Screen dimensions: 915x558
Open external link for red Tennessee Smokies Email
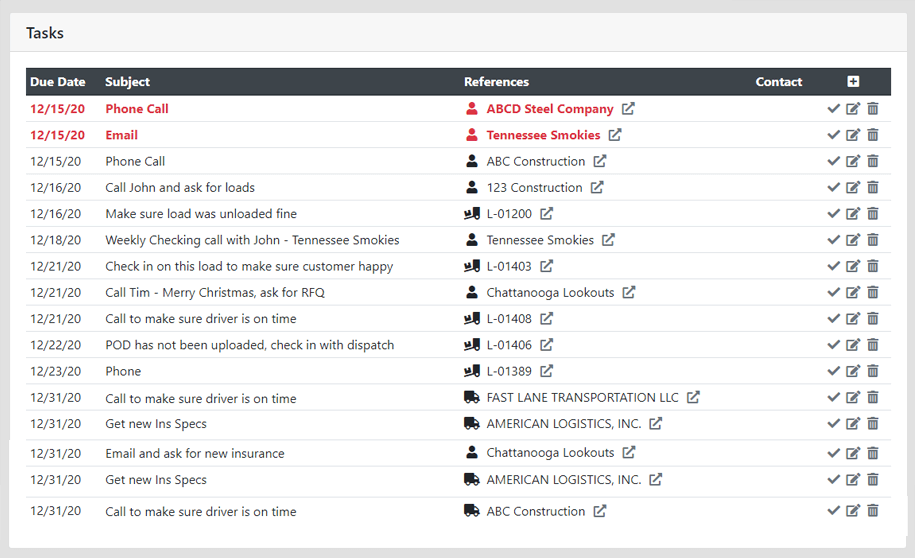[615, 135]
